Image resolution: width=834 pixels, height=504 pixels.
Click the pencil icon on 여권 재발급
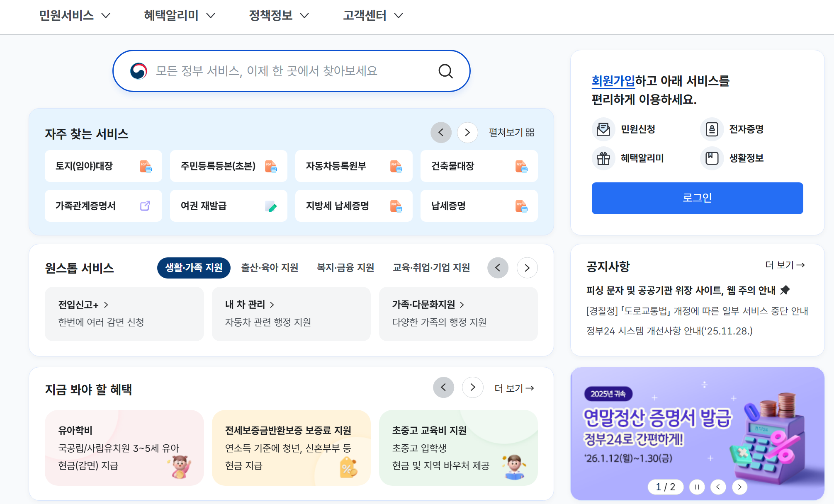coord(271,206)
